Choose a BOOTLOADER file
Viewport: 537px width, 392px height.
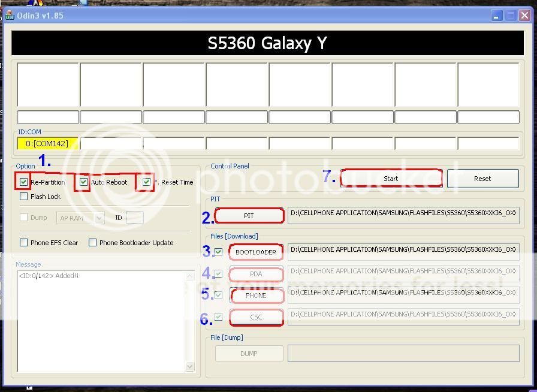pyautogui.click(x=256, y=252)
